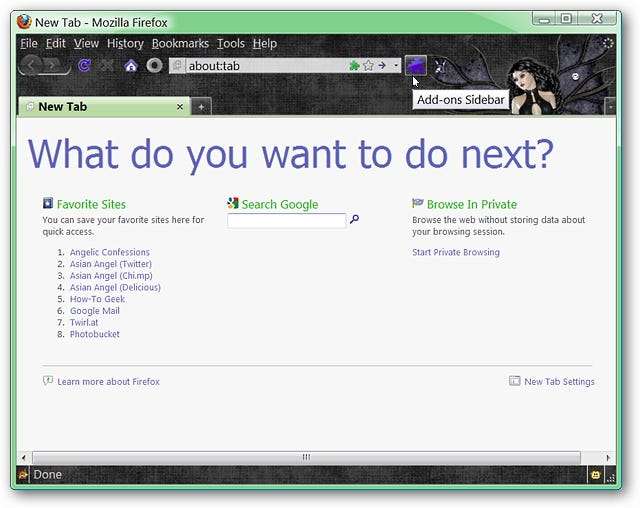Open New Tab Settings link
This screenshot has width=640, height=508.
pos(559,382)
